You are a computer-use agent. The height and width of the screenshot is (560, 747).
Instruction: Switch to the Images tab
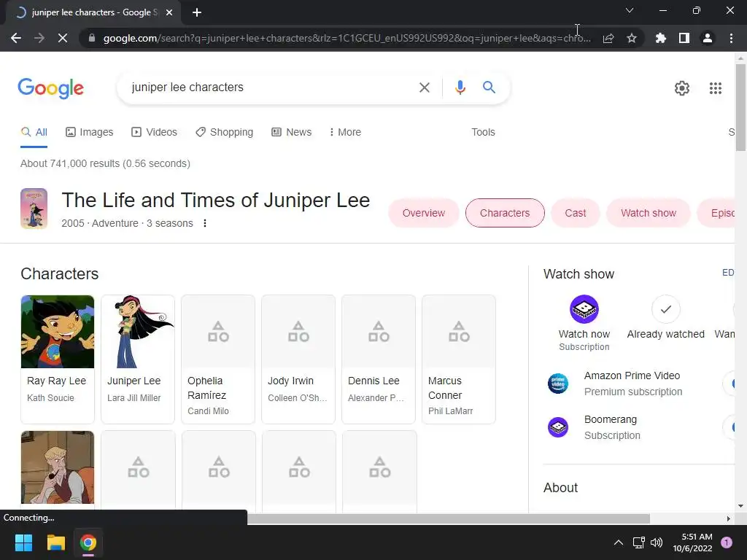click(x=90, y=133)
